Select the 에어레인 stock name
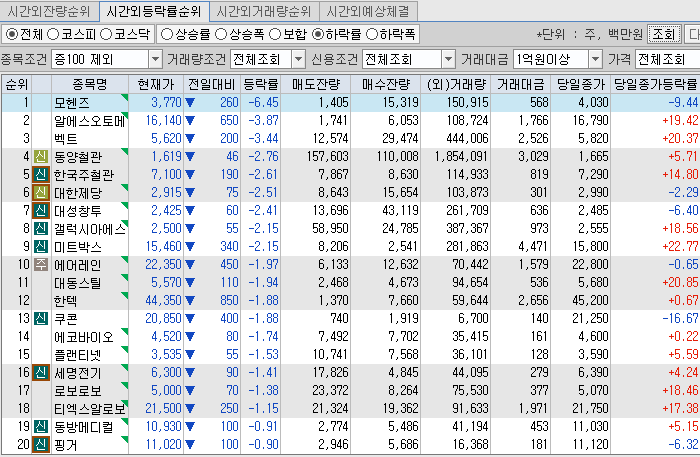The width and height of the screenshot is (700, 457). click(78, 265)
